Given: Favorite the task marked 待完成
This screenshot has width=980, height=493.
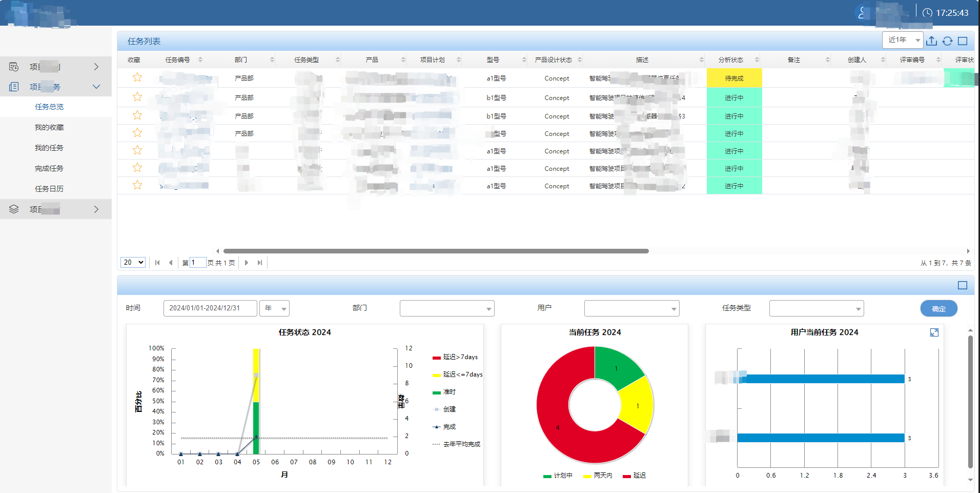Looking at the screenshot, I should (x=137, y=77).
